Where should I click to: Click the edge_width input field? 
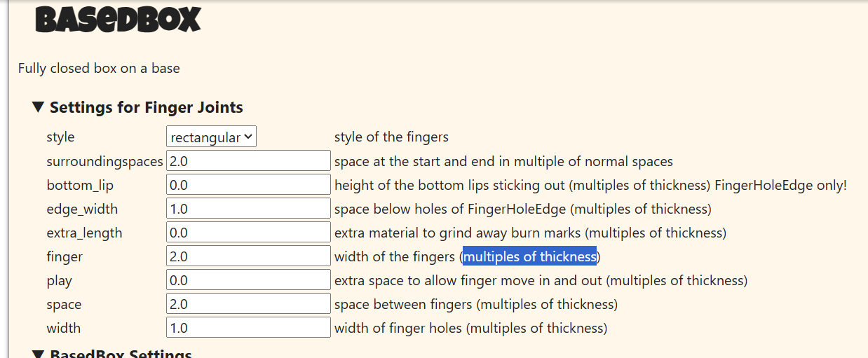click(x=248, y=208)
